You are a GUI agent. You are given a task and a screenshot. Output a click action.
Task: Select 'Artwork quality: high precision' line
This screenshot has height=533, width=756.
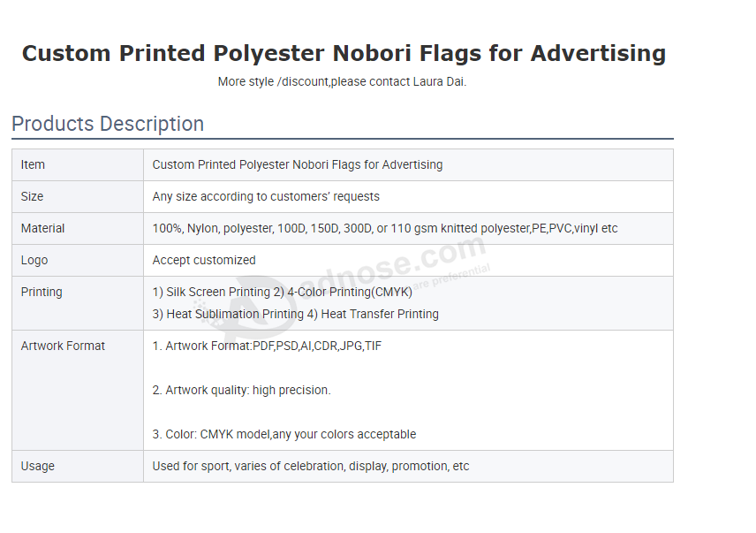242,390
